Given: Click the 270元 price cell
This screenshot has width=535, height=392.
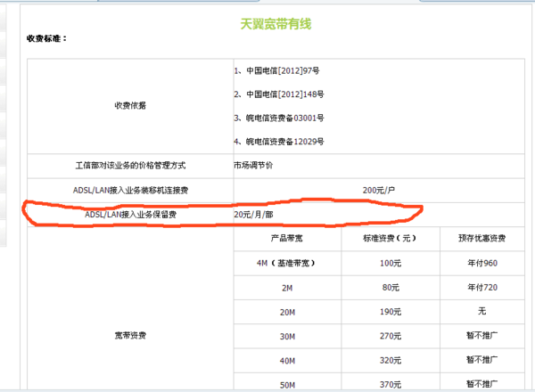Looking at the screenshot, I should (391, 336).
